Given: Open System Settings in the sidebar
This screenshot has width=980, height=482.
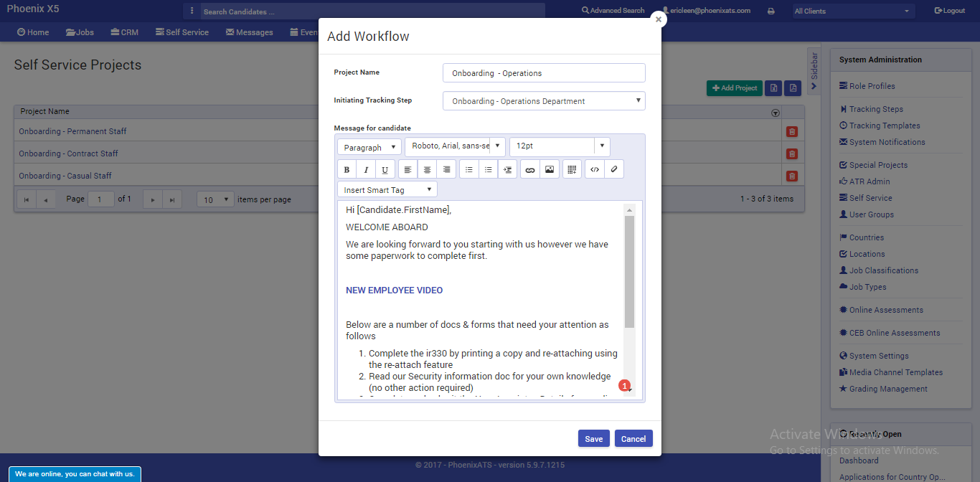Looking at the screenshot, I should (874, 356).
